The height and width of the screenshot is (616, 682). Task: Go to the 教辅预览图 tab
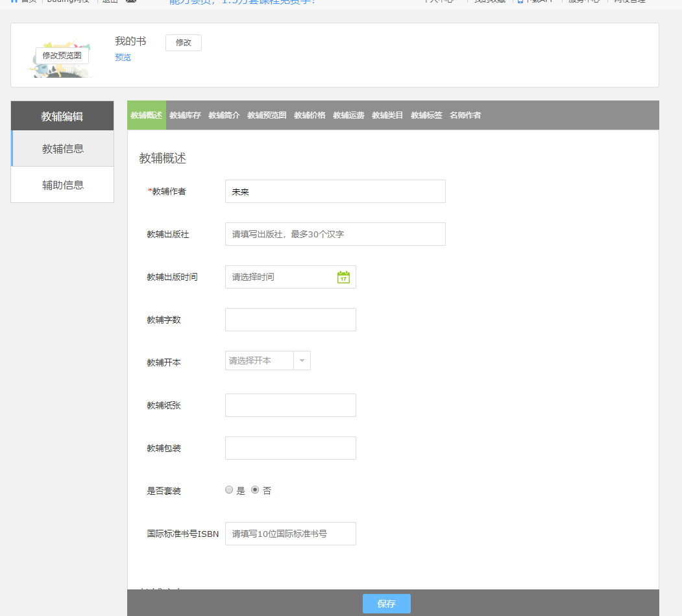click(267, 115)
